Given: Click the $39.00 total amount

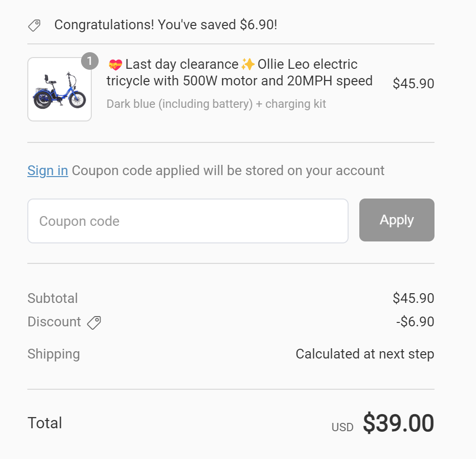Looking at the screenshot, I should tap(398, 423).
